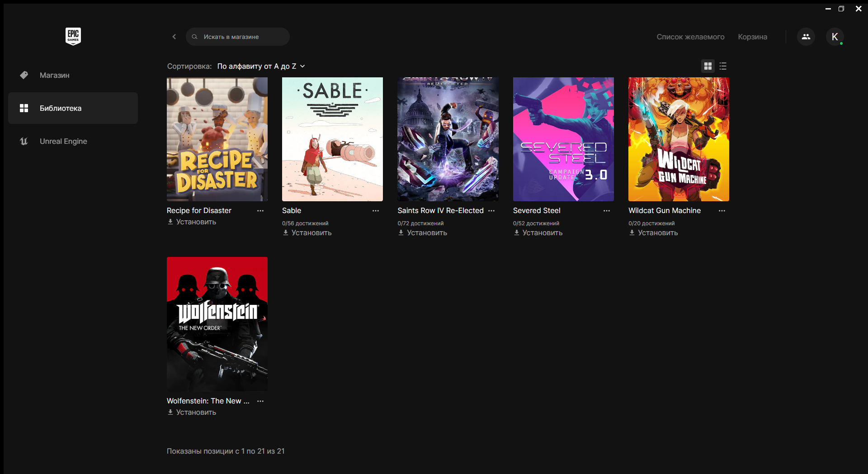The height and width of the screenshot is (474, 868).
Task: Click 0/72 достижений under Saints Row
Action: (420, 223)
